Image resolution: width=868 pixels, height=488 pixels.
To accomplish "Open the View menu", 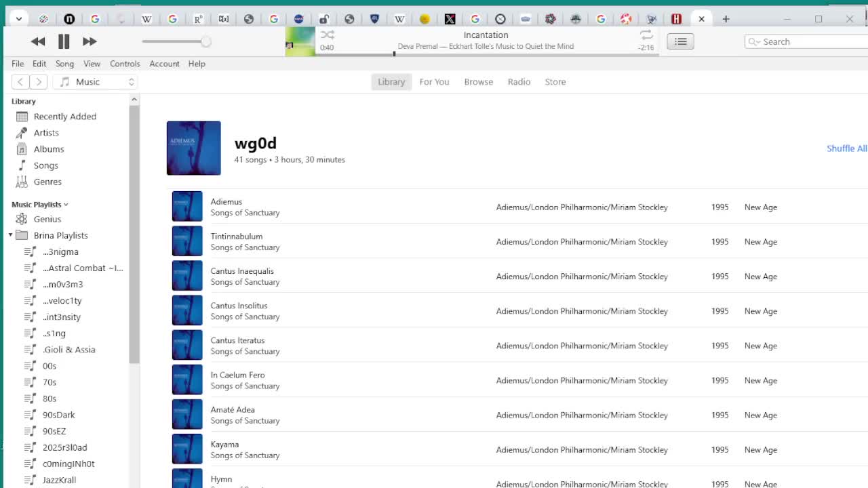I will pyautogui.click(x=92, y=64).
